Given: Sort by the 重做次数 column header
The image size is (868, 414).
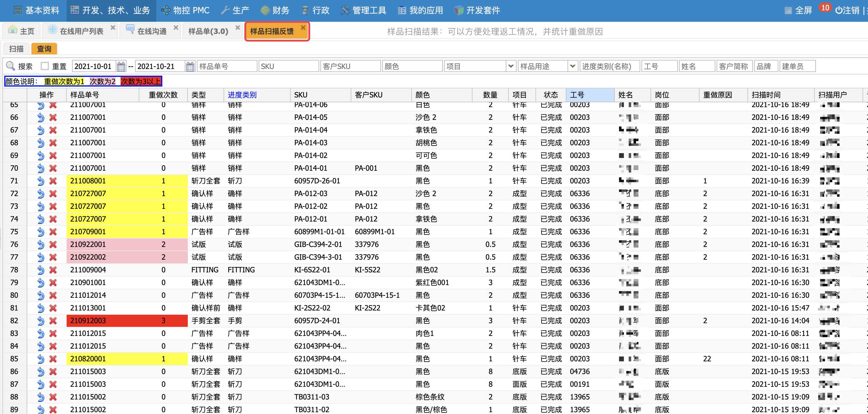Looking at the screenshot, I should [163, 95].
